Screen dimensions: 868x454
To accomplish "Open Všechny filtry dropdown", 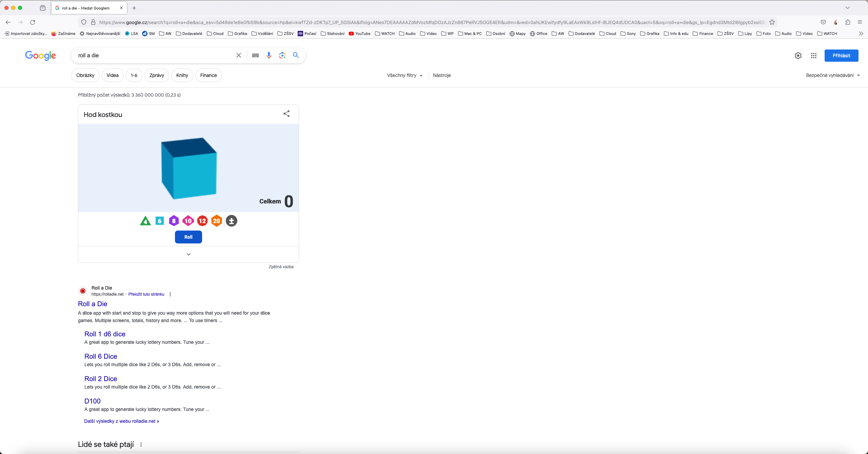I will 405,75.
